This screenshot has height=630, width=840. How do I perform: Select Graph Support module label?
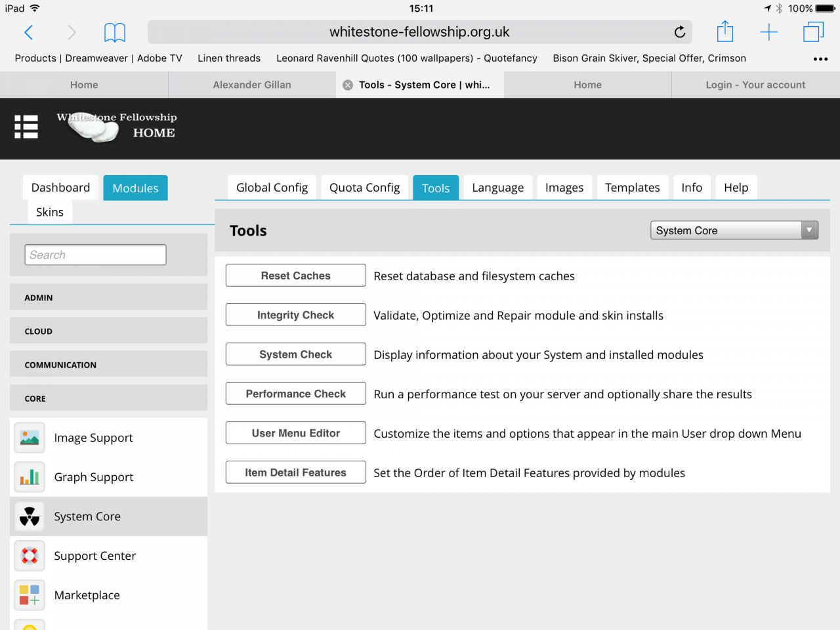(94, 477)
